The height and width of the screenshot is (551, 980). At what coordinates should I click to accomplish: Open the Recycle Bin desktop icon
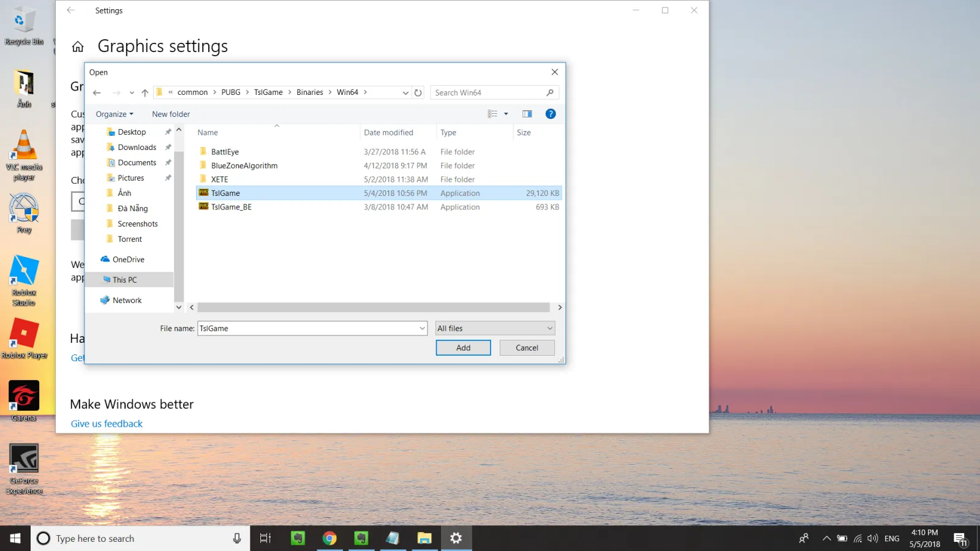(24, 26)
